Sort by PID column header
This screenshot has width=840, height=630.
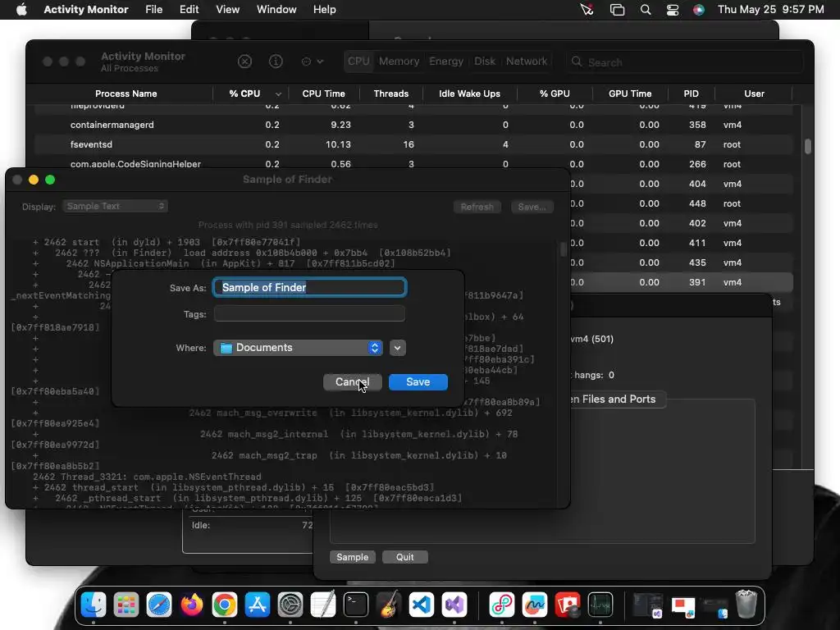[691, 94]
